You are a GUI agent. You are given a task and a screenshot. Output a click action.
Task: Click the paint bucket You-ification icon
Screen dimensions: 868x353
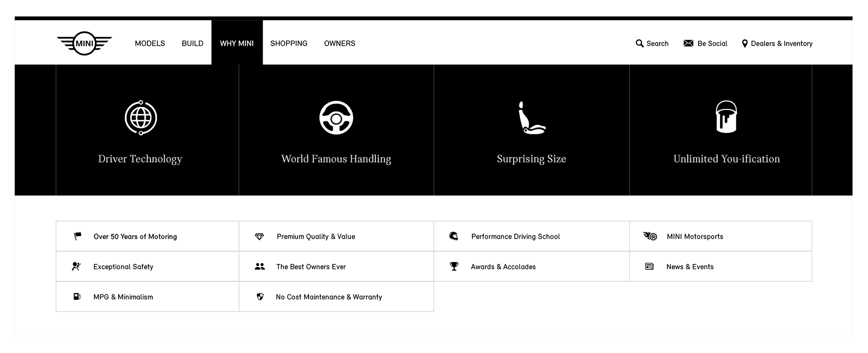[x=726, y=117]
